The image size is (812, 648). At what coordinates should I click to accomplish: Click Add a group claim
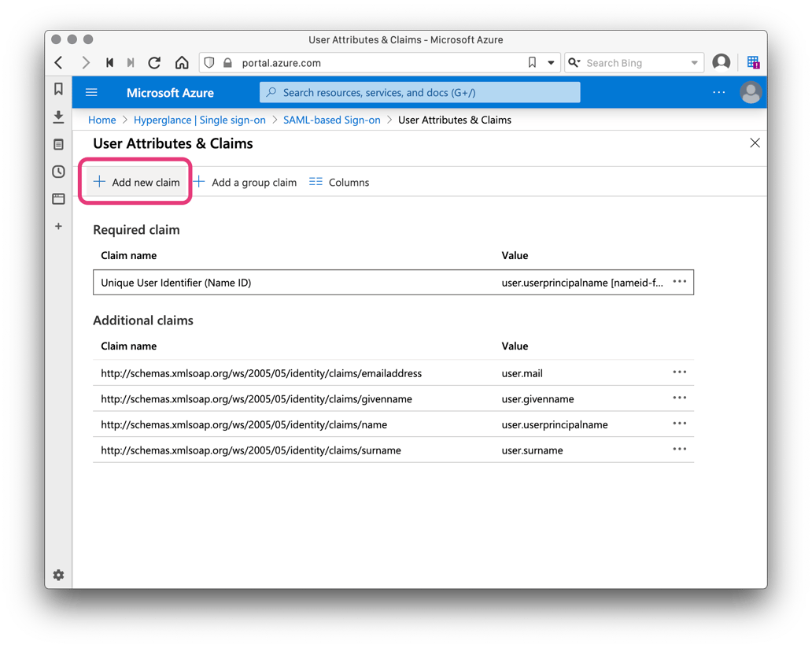[x=246, y=182]
